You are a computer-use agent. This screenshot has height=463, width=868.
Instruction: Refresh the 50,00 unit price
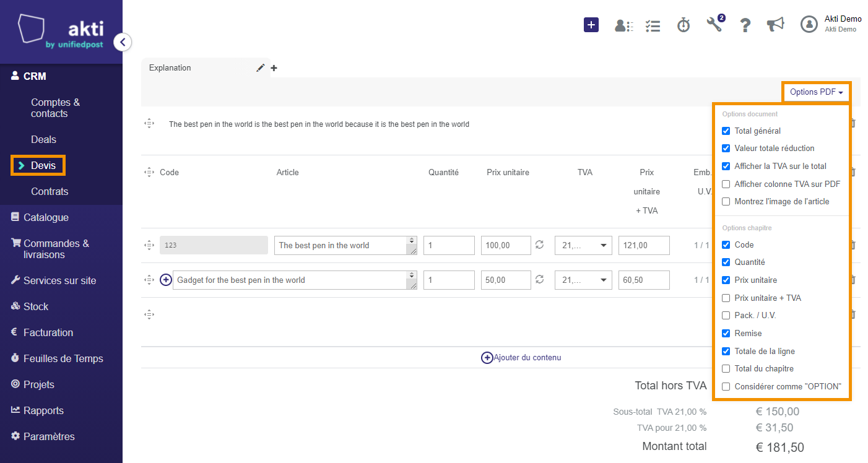(539, 280)
